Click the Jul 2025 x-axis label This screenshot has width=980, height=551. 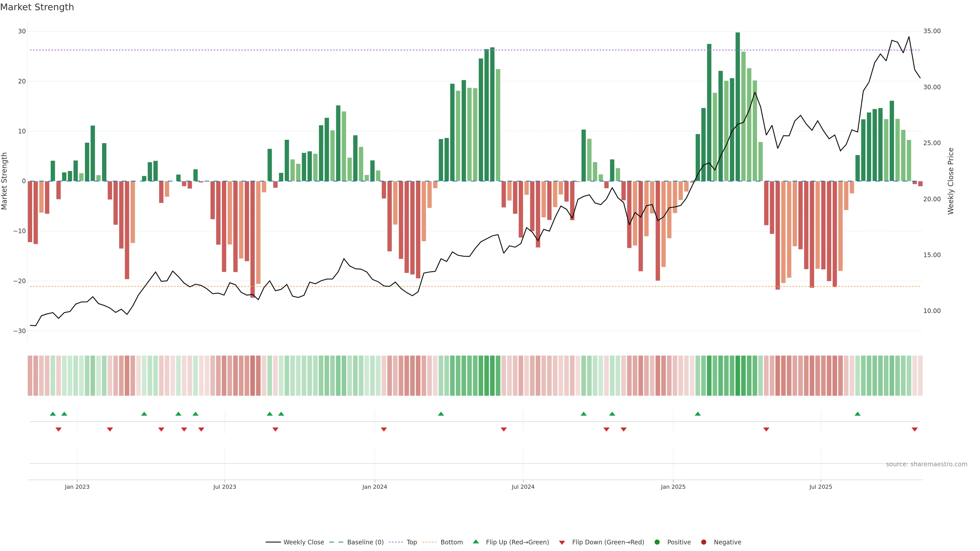click(820, 487)
